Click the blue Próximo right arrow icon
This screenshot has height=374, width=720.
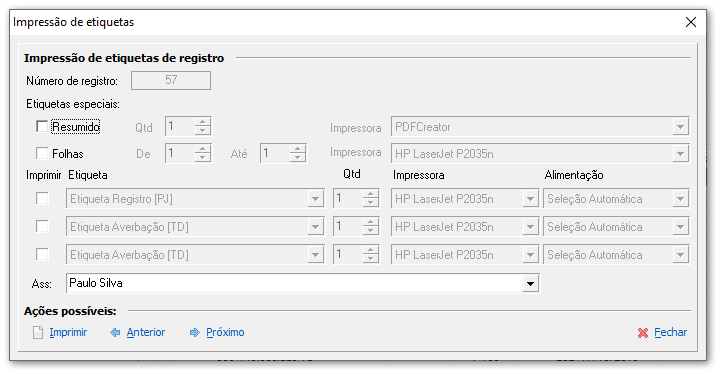(195, 333)
